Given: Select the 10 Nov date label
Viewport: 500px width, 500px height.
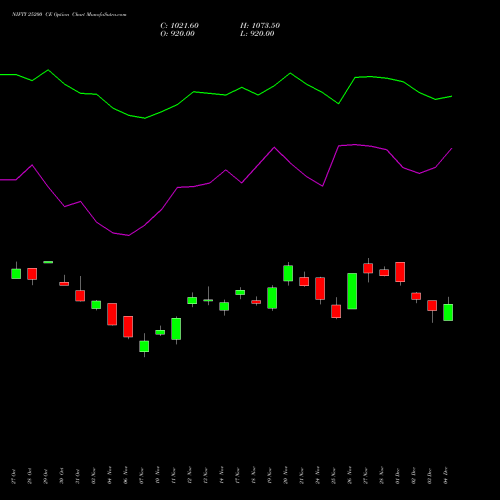Looking at the screenshot, I should point(158,476).
